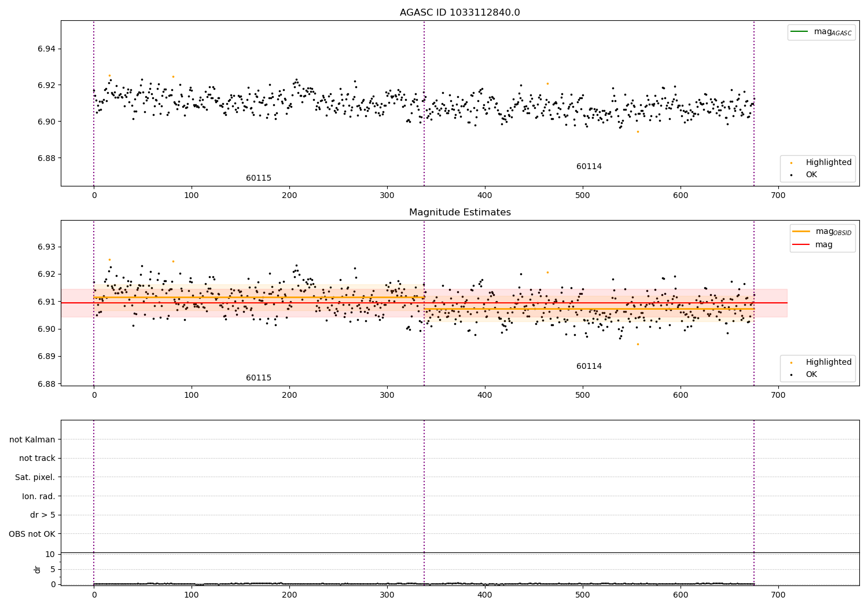Click the not track row label
The image size is (868, 608).
(37, 459)
